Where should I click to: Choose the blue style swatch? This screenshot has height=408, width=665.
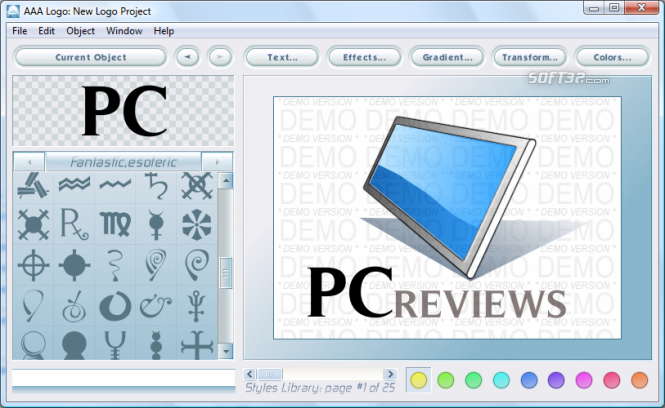[529, 380]
